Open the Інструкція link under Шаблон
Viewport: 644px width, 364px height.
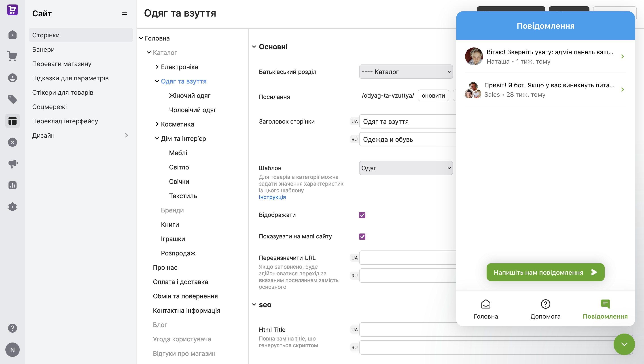coord(272,197)
